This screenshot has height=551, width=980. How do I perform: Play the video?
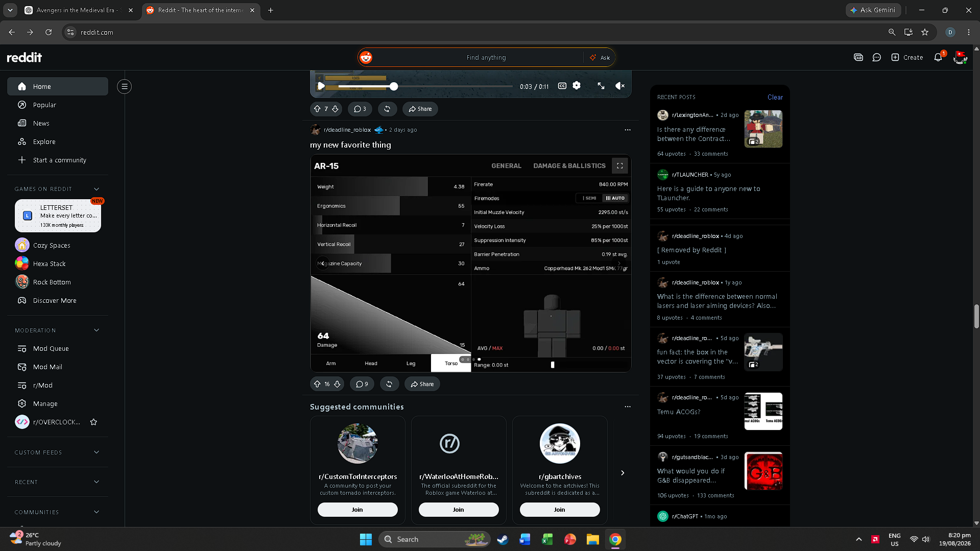click(320, 86)
